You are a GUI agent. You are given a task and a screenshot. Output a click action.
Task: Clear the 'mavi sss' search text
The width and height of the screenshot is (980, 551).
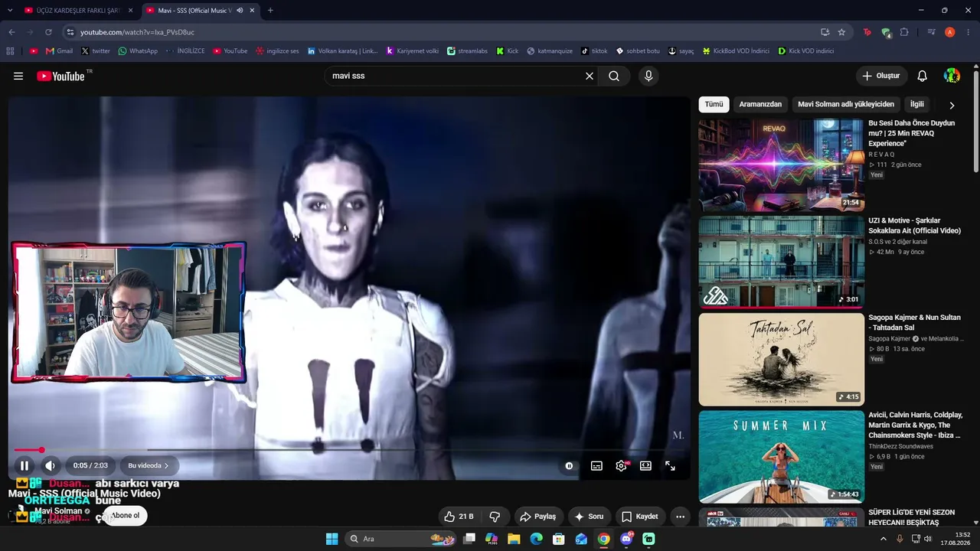pos(590,77)
